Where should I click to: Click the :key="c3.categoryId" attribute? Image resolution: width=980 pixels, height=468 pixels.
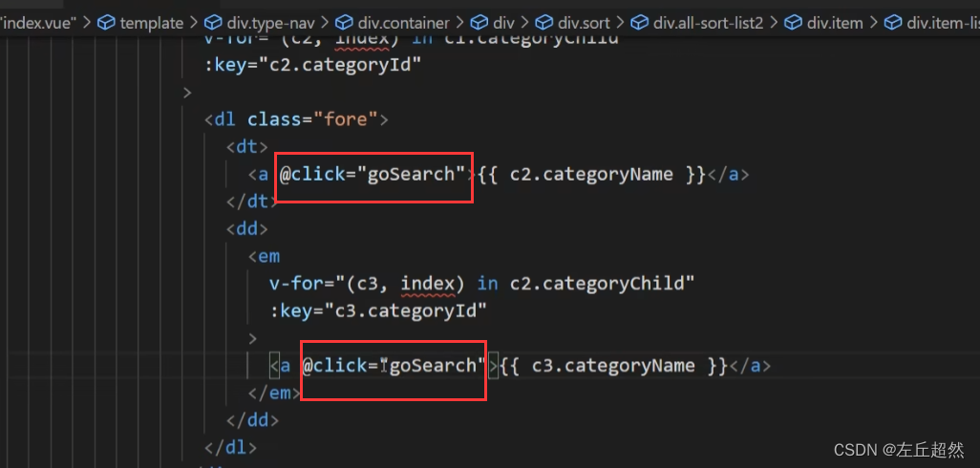378,311
